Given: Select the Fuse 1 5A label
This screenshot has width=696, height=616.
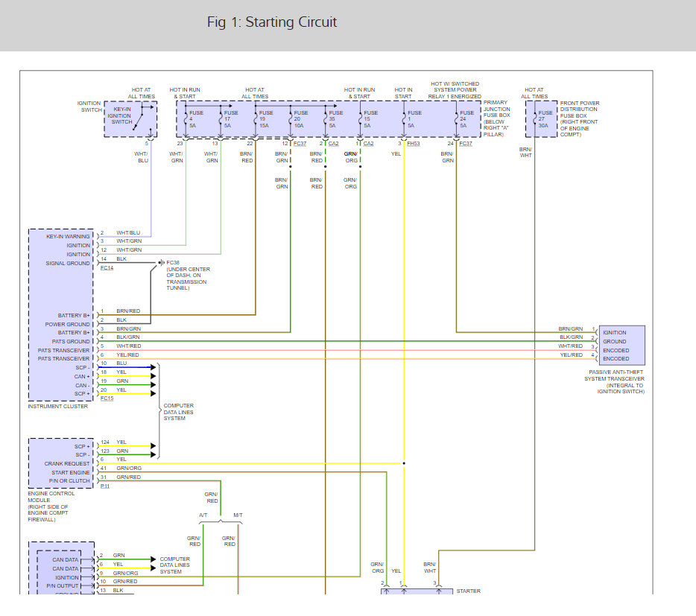Looking at the screenshot, I should click(414, 119).
